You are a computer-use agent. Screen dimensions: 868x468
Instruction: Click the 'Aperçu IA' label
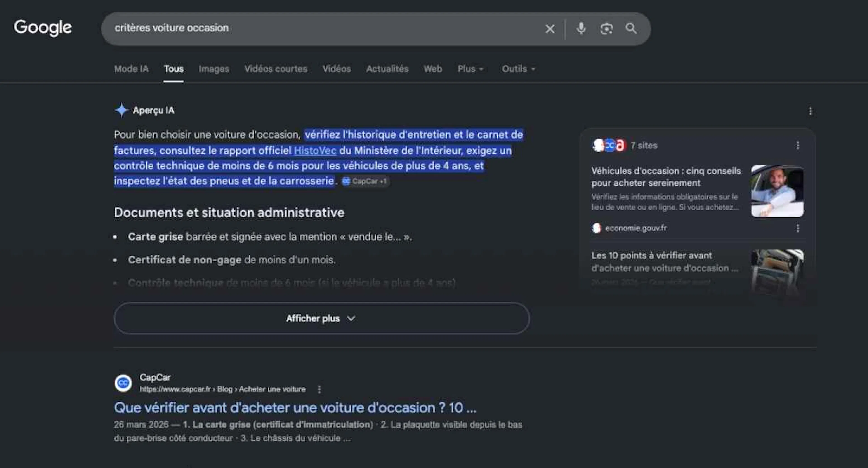(154, 110)
